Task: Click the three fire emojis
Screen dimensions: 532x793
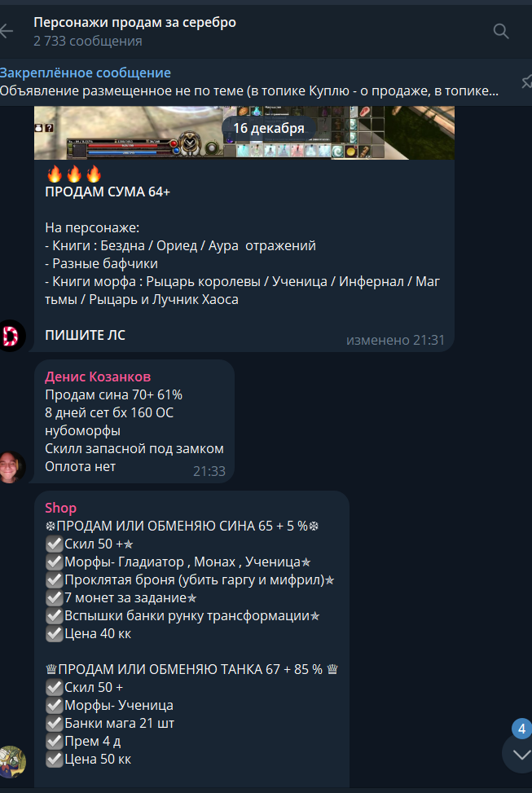Action: point(74,175)
